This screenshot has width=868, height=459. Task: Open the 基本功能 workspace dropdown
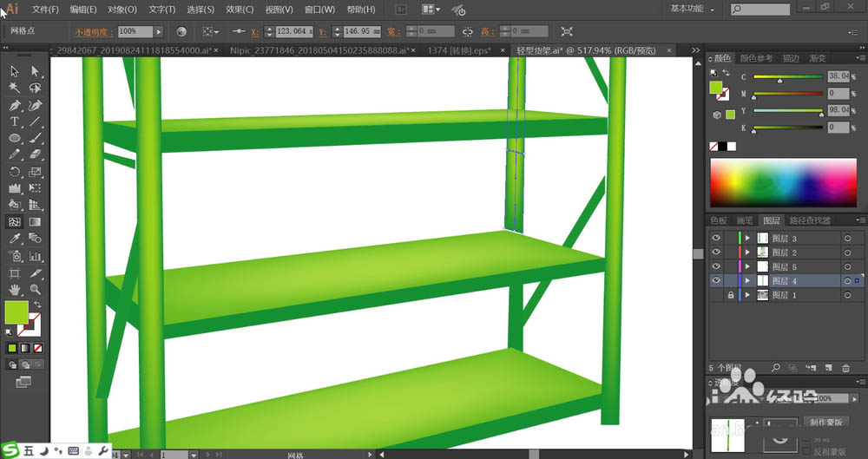coord(693,9)
